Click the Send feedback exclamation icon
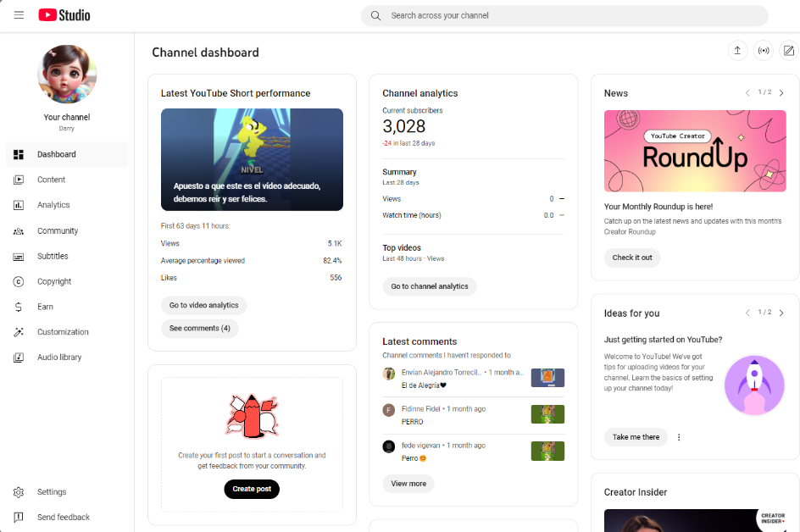 (19, 518)
